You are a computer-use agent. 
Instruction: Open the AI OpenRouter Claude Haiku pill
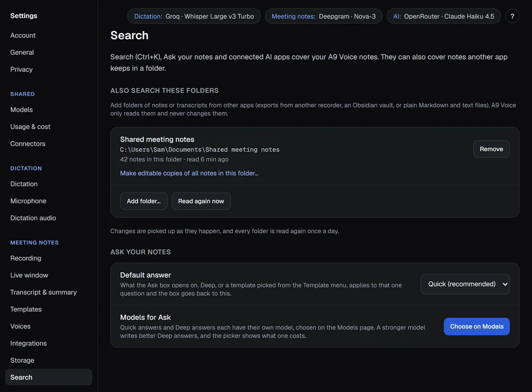pyautogui.click(x=443, y=16)
